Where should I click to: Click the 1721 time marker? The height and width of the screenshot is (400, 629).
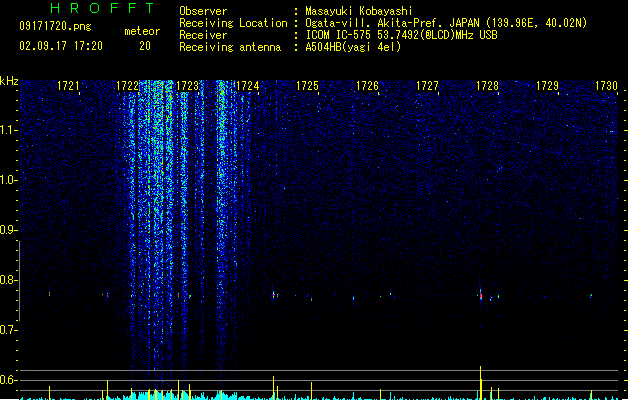click(68, 86)
